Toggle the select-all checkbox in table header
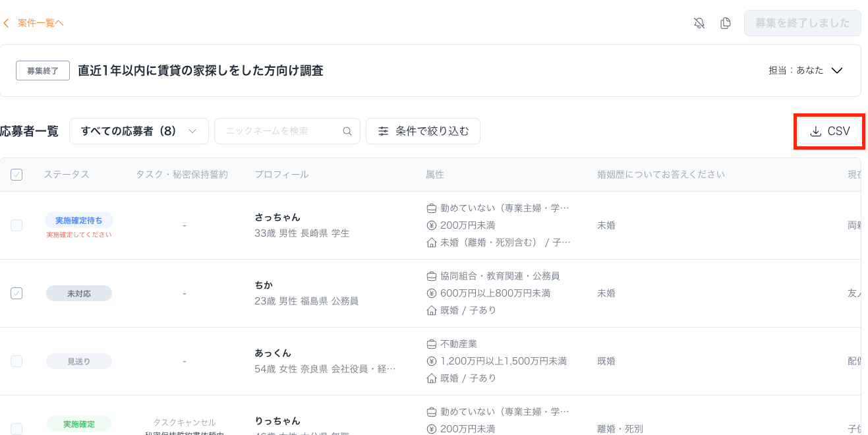The image size is (868, 435). [16, 175]
